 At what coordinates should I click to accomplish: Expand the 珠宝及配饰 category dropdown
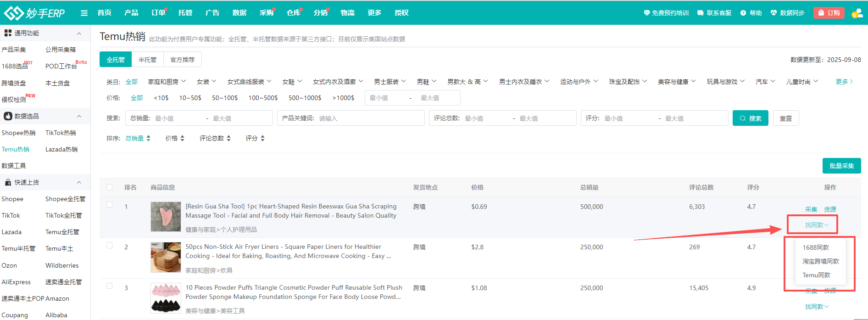coord(628,82)
